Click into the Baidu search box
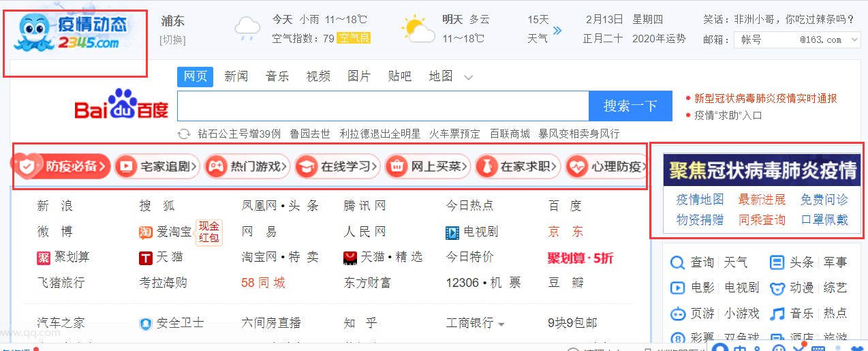The image size is (868, 351). (382, 106)
